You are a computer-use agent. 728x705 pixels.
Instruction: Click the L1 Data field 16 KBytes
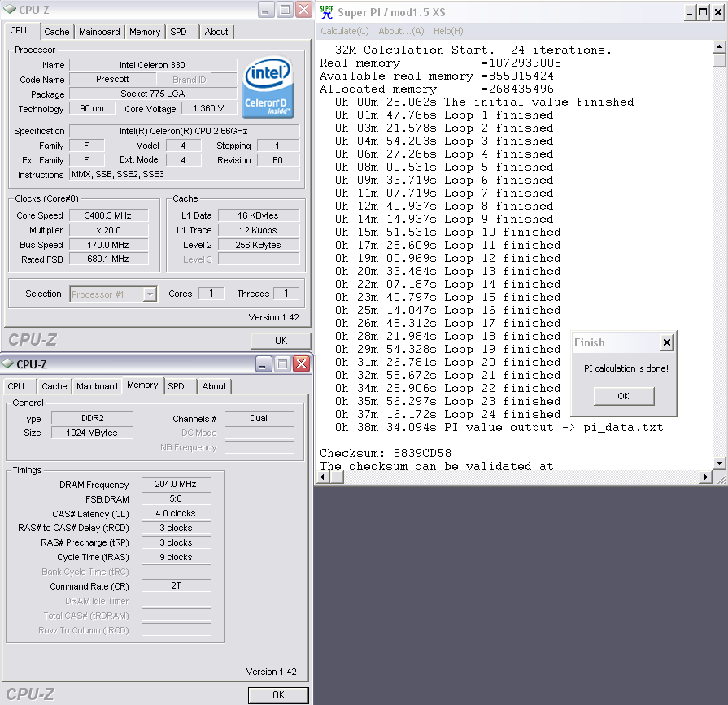point(258,215)
